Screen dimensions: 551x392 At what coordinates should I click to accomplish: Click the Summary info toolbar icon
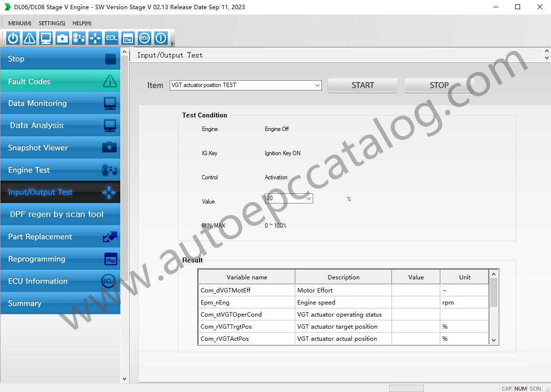coord(160,38)
